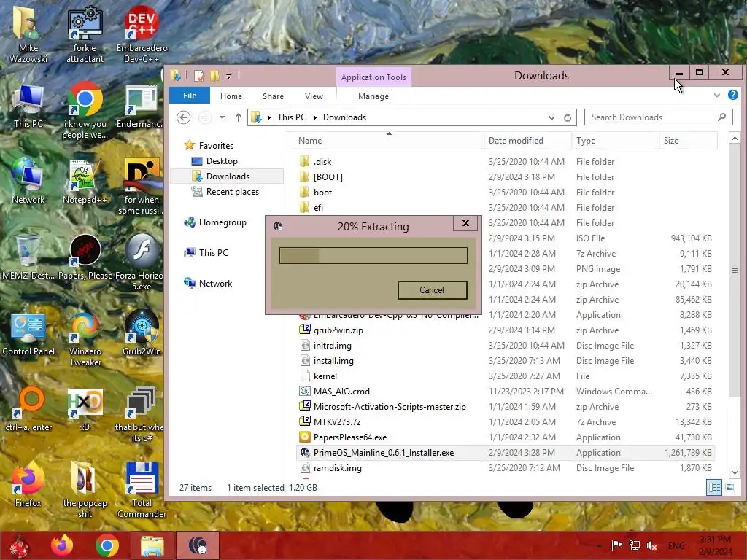
Task: Open 'the popcap shit' desktop folder
Action: (85, 489)
